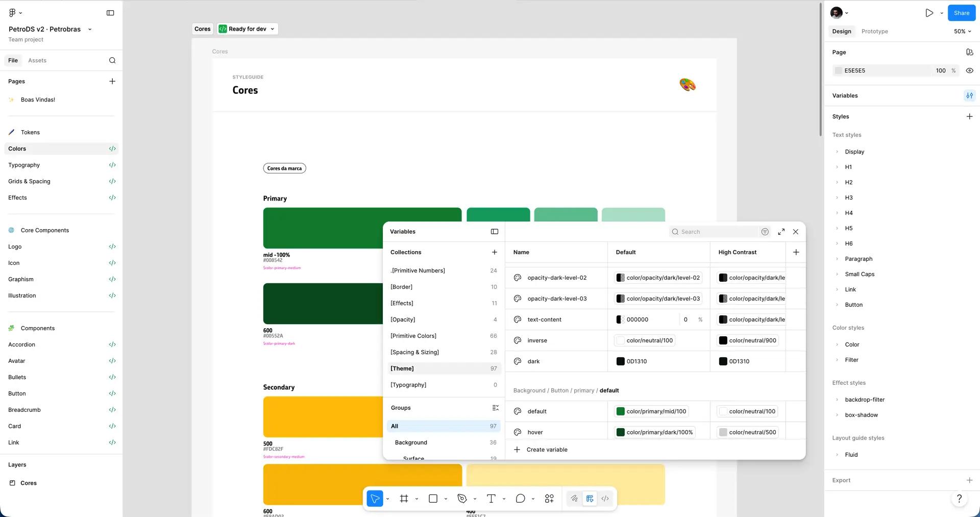This screenshot has width=980, height=517.
Task: Add a new collection with plus
Action: coord(494,252)
